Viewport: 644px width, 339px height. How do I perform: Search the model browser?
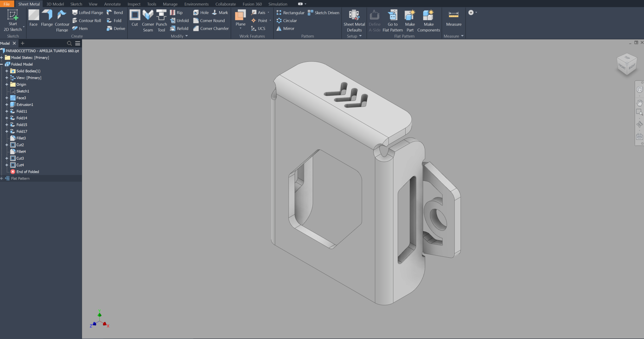pos(69,43)
